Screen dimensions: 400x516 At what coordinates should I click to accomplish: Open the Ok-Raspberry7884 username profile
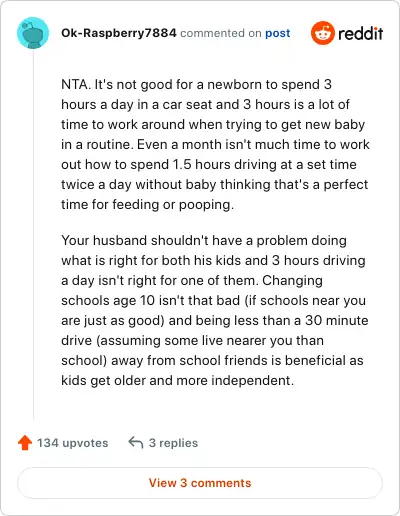tap(119, 33)
